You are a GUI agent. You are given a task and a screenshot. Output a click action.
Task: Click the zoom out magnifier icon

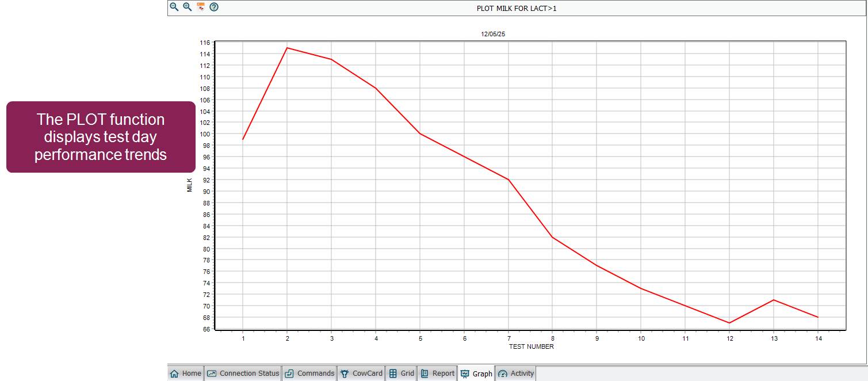(x=174, y=7)
